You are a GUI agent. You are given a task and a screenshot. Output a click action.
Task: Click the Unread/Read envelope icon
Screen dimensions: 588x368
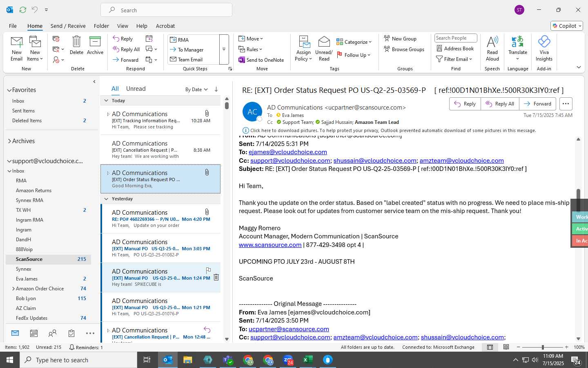point(324,49)
